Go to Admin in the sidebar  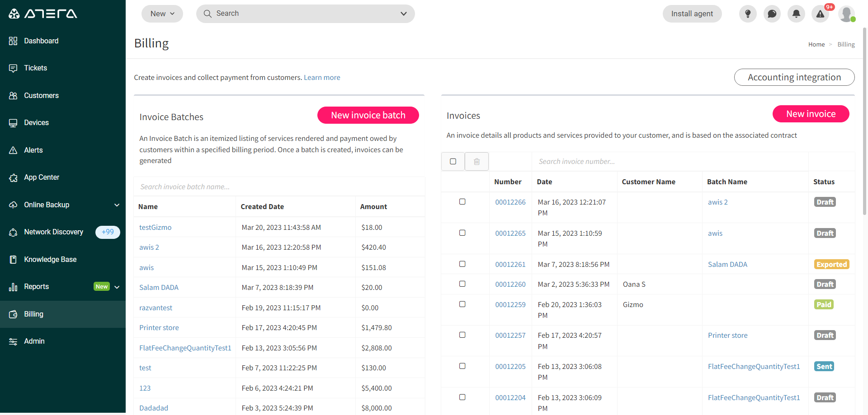tap(34, 341)
